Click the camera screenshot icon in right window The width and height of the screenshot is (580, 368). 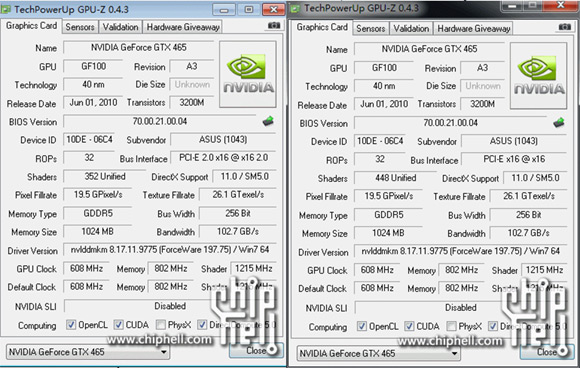coord(564,27)
